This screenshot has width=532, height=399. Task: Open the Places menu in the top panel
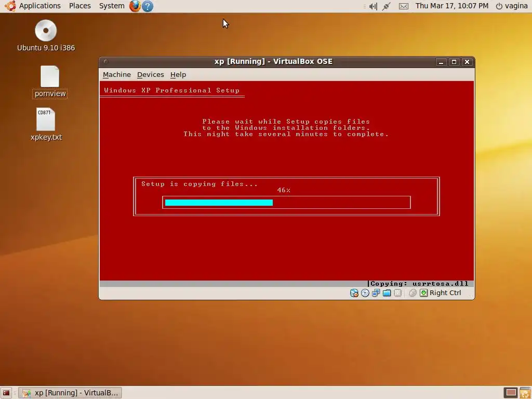[79, 6]
